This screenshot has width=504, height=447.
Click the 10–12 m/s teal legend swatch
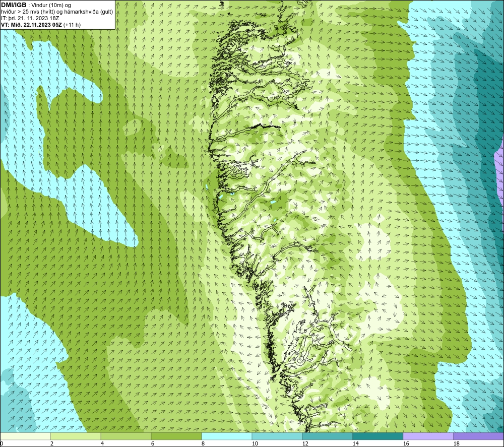coord(277,436)
